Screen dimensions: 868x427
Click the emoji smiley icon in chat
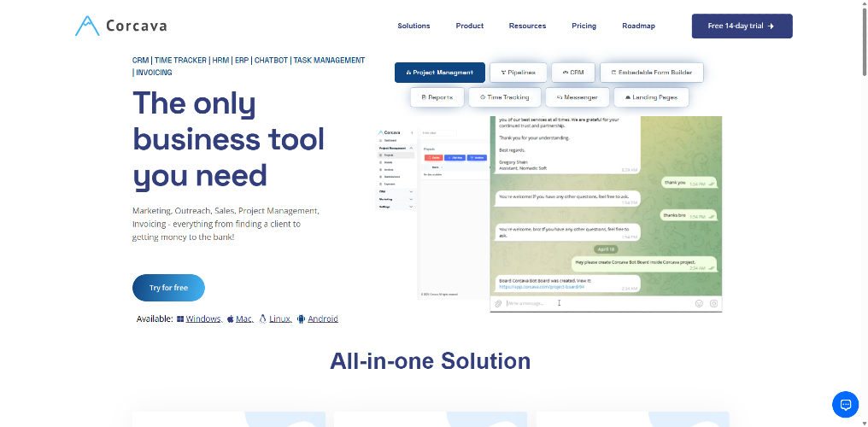point(699,303)
